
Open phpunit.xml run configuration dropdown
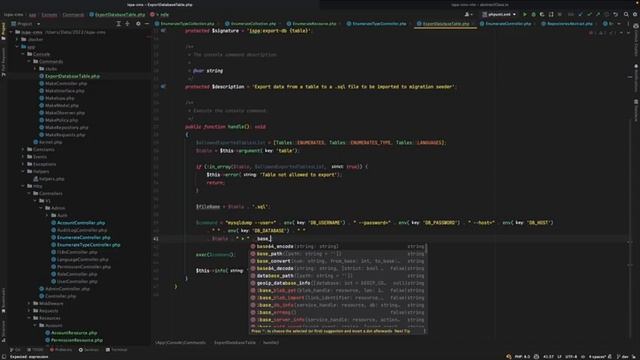[x=499, y=14]
